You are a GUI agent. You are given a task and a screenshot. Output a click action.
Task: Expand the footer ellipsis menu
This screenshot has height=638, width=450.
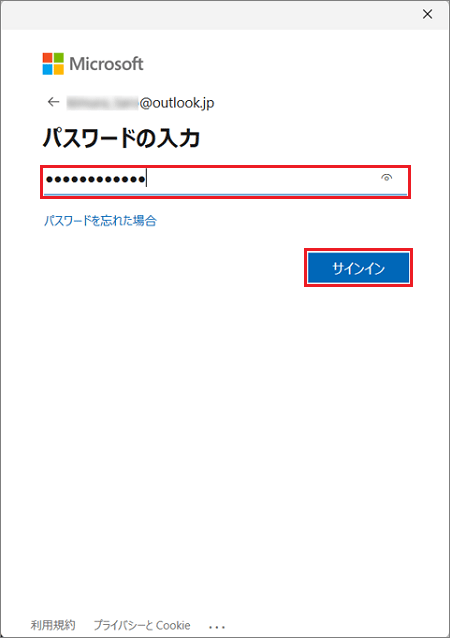(x=217, y=627)
